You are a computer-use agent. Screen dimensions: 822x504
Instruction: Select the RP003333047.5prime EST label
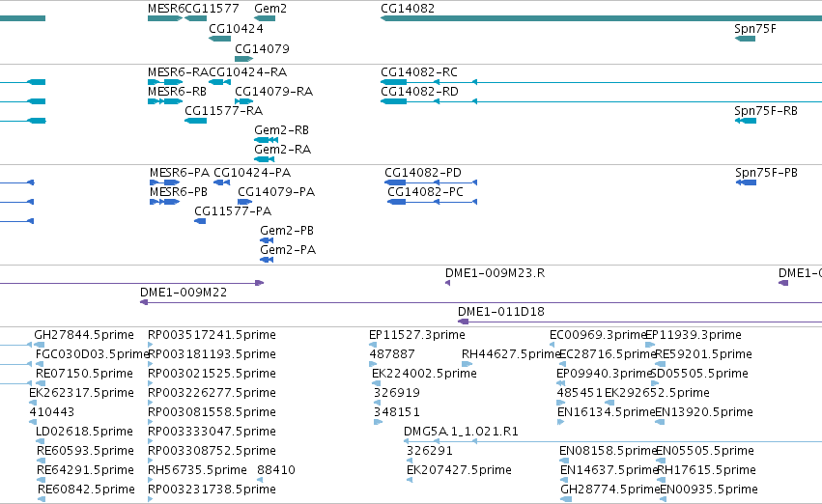pos(212,432)
